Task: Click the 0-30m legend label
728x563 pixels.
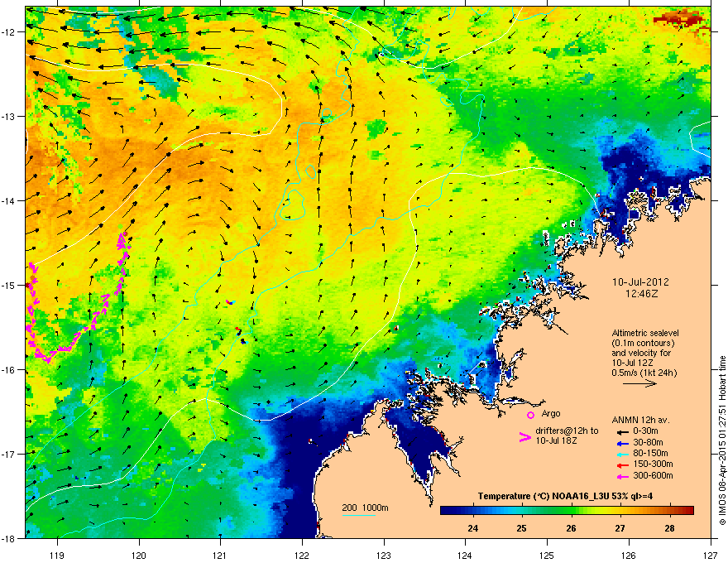Action: click(x=645, y=431)
